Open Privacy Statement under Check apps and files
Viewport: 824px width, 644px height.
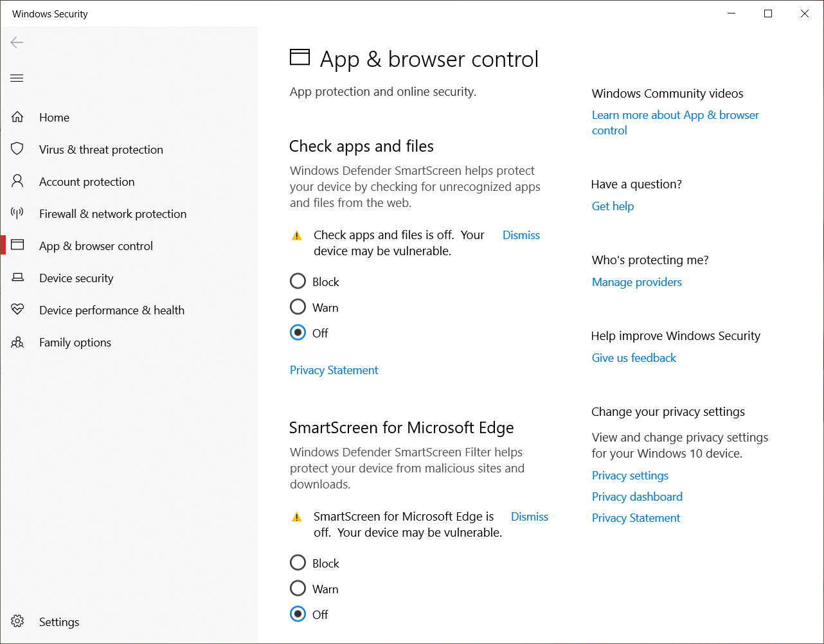click(334, 370)
